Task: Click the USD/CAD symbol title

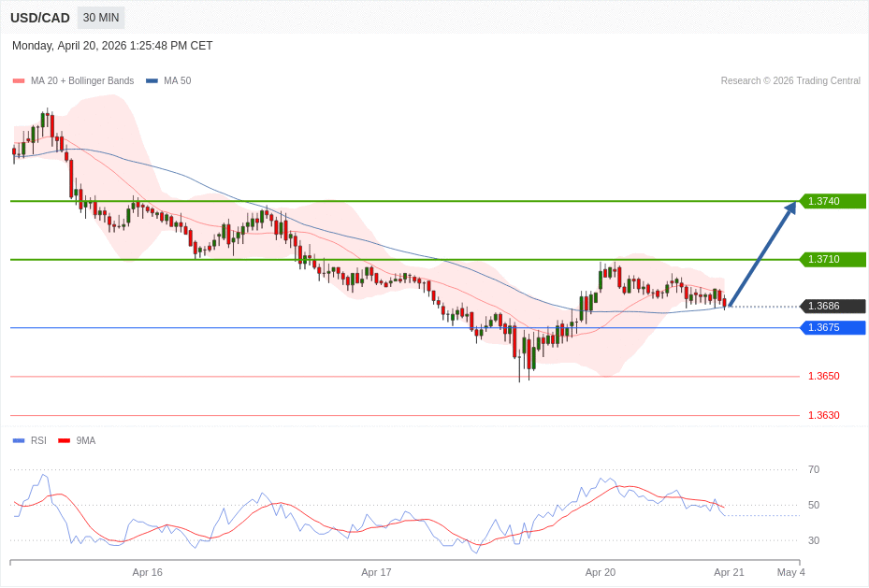Action: [x=40, y=18]
